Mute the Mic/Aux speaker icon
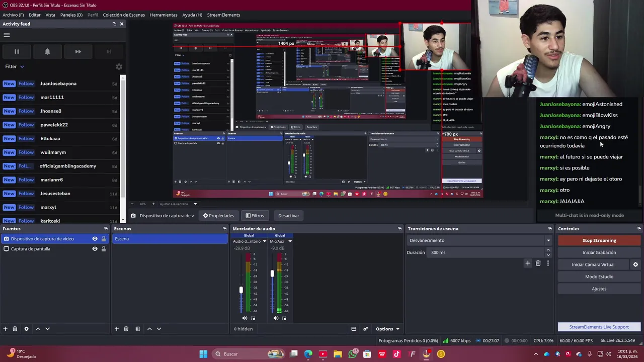 pyautogui.click(x=276, y=318)
